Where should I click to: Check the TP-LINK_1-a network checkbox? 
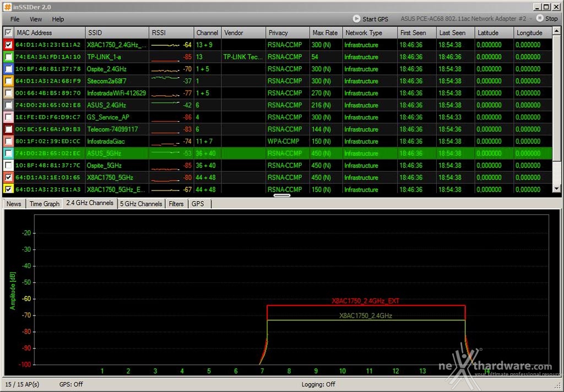pos(8,57)
